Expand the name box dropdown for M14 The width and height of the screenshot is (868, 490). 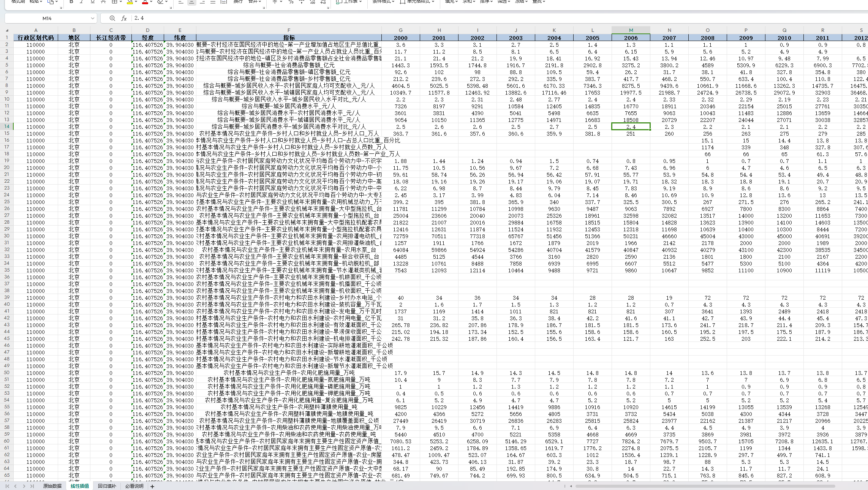(x=92, y=18)
